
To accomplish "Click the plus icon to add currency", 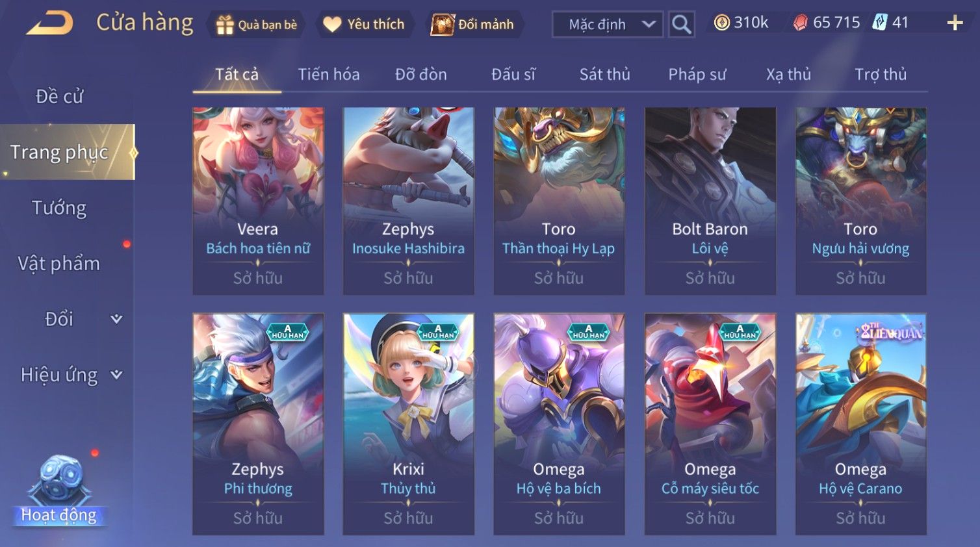I will [x=955, y=23].
